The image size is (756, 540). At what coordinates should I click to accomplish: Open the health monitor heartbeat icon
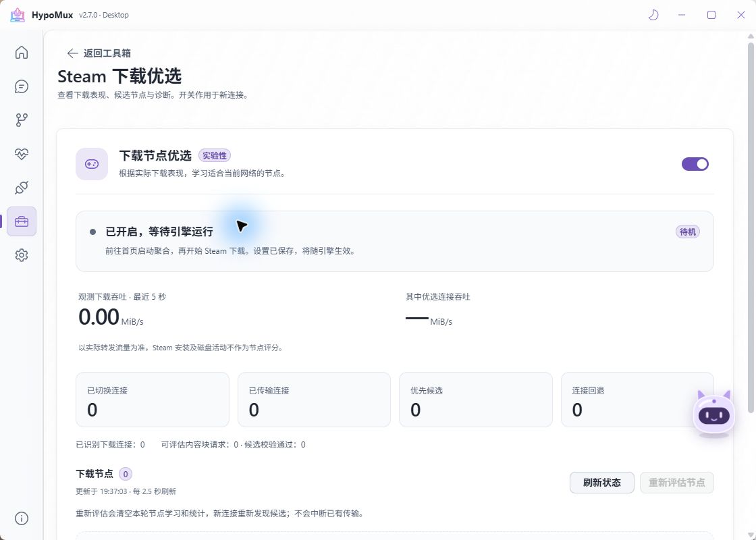(x=21, y=154)
